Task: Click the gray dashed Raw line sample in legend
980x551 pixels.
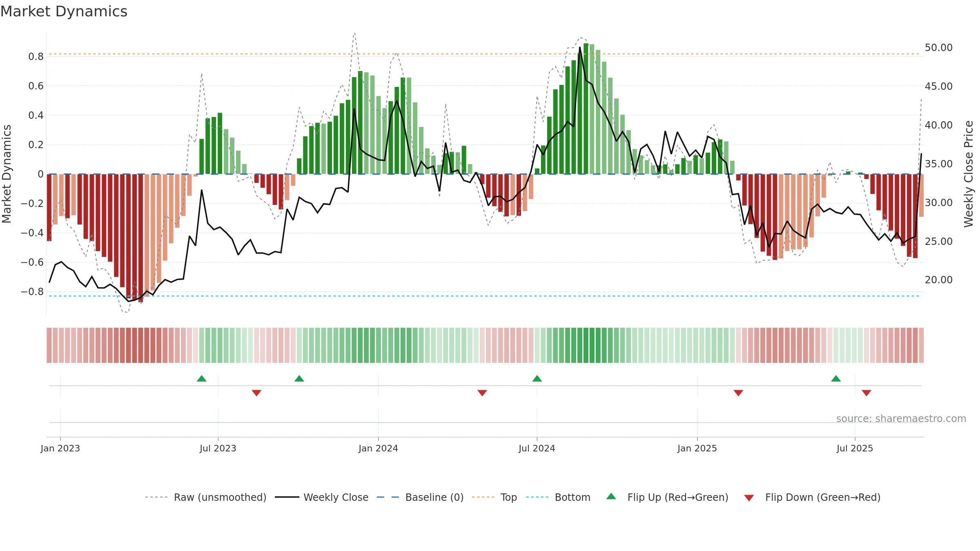Action: 156,497
